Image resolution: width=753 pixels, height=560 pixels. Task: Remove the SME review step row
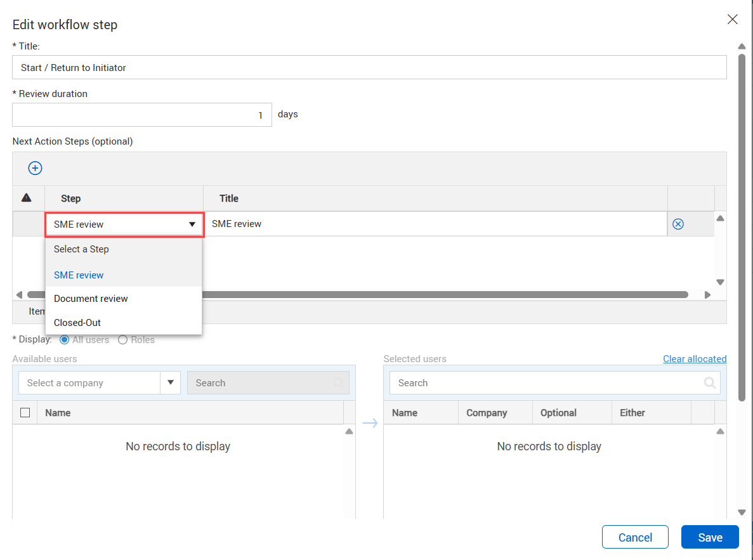(x=678, y=224)
